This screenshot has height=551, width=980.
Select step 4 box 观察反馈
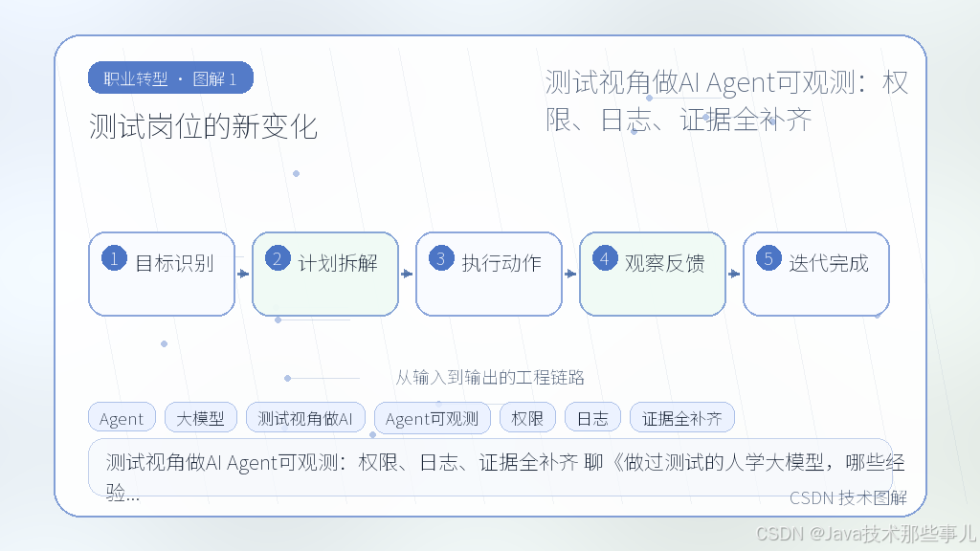point(653,275)
